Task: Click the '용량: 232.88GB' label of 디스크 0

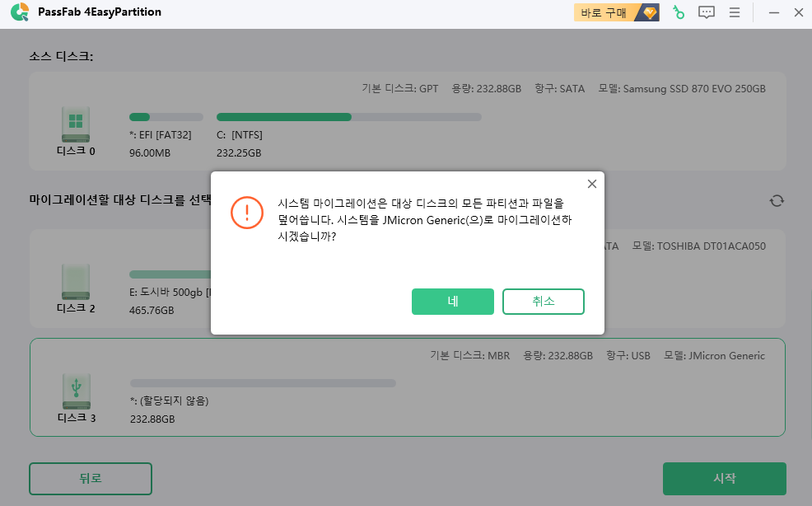Action: pos(486,89)
